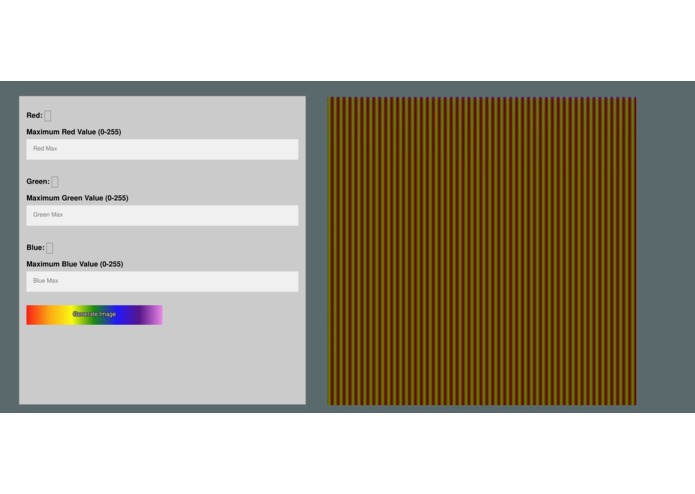Screen dimensions: 695x494
Task: Focus the Red Max input field
Action: [162, 149]
